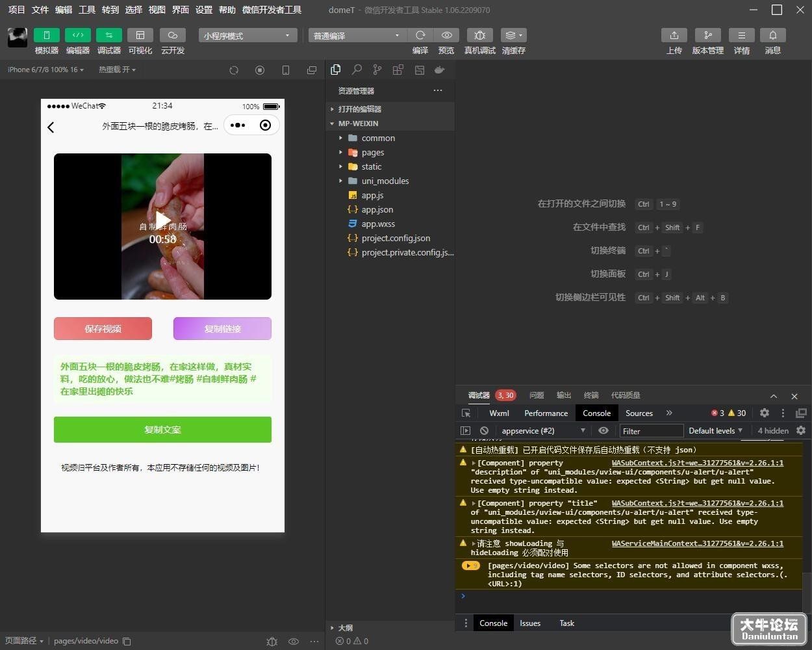Expand the uni_modules folder
812x650 pixels.
click(x=385, y=181)
